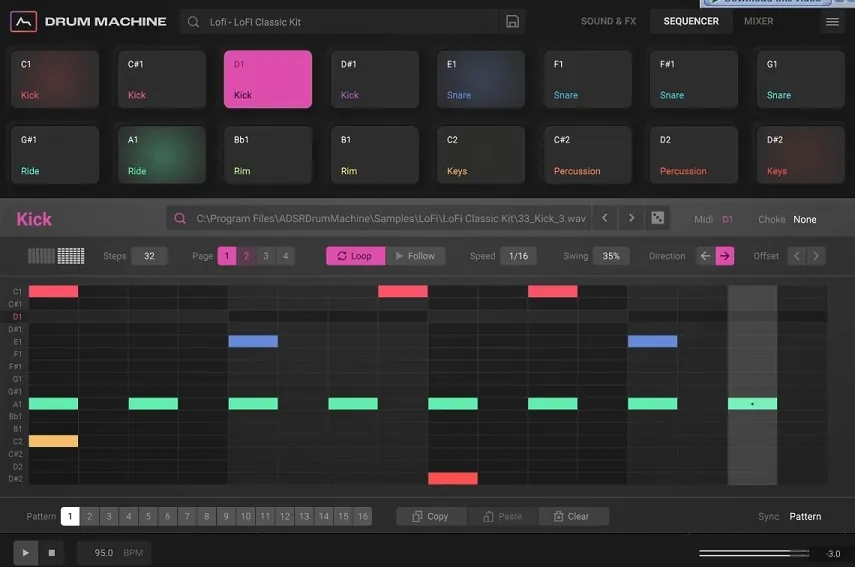Select the wide step grid view icon
The height and width of the screenshot is (567, 855).
click(x=41, y=256)
